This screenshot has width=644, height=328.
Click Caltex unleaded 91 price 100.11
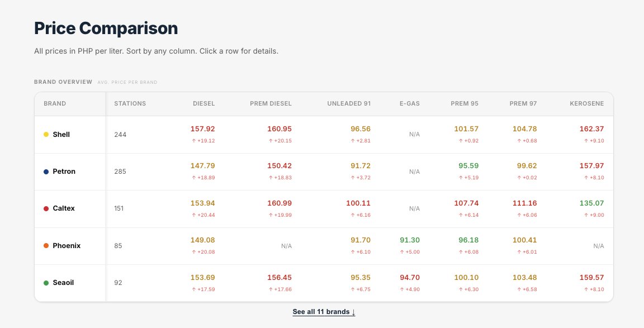pos(358,203)
